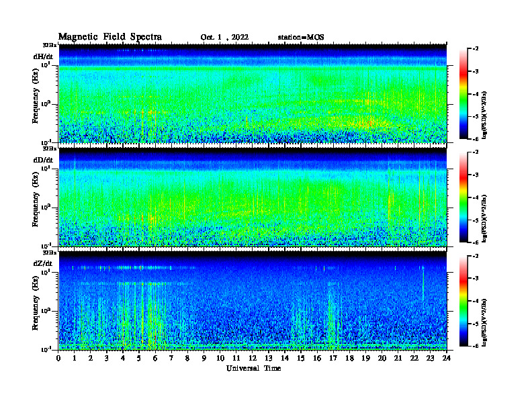532x411 pixels.
Task: Click hour tick label "21" on time axis
Action: (398, 359)
